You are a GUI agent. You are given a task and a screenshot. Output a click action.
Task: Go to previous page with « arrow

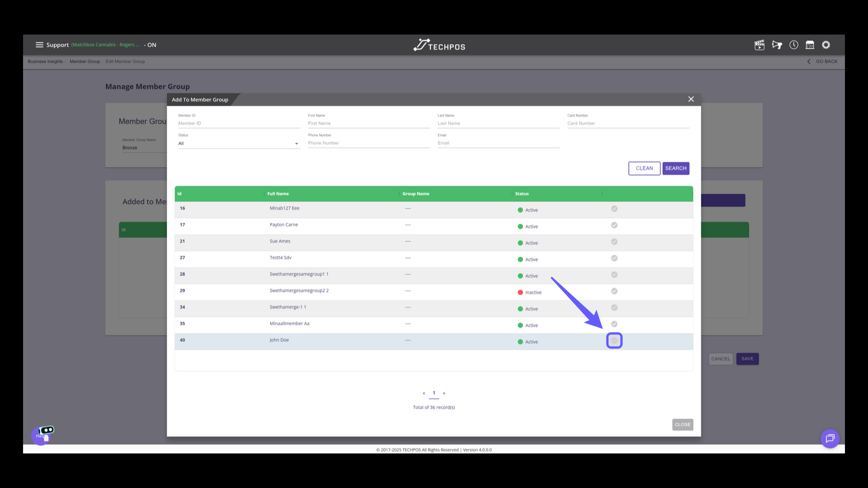click(424, 393)
